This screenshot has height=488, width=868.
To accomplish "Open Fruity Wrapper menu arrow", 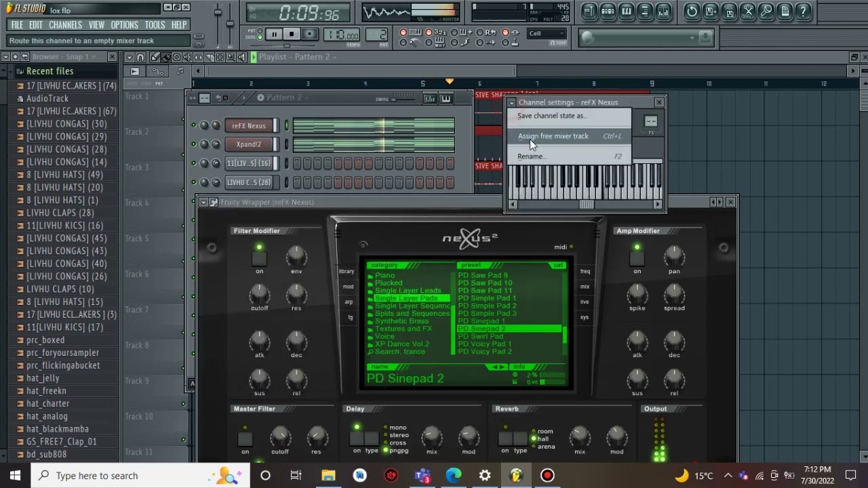I will click(203, 202).
